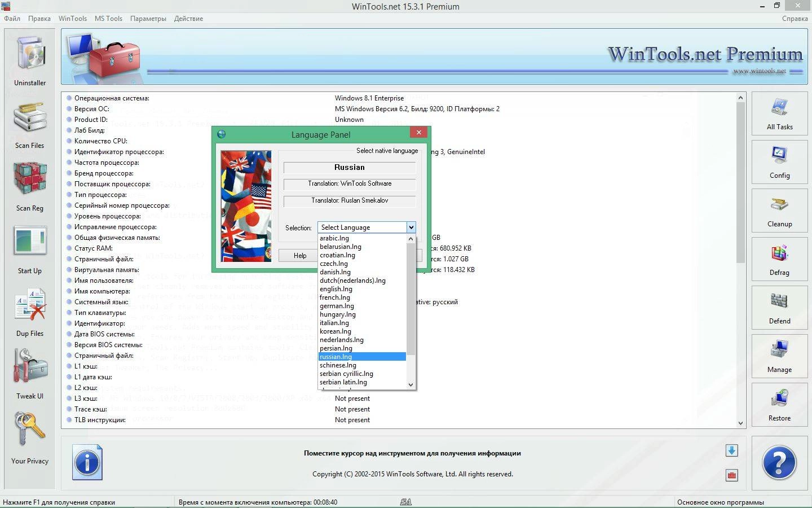Select english.lng in the dropdown

pyautogui.click(x=362, y=289)
